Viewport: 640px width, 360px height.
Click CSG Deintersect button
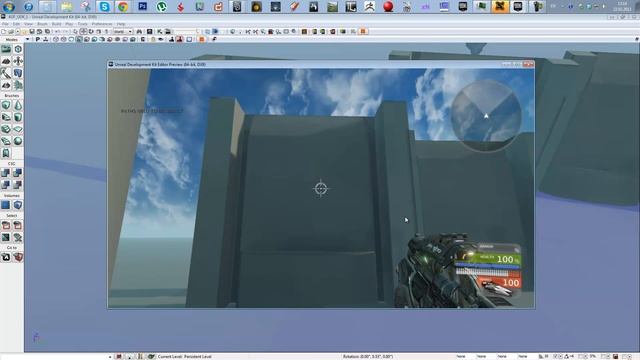pos(18,185)
